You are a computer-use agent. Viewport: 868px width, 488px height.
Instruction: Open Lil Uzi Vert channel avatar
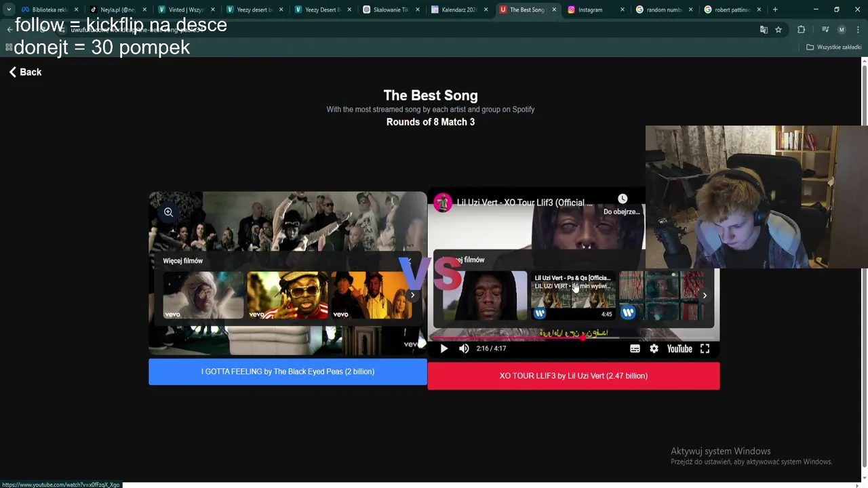click(x=443, y=202)
